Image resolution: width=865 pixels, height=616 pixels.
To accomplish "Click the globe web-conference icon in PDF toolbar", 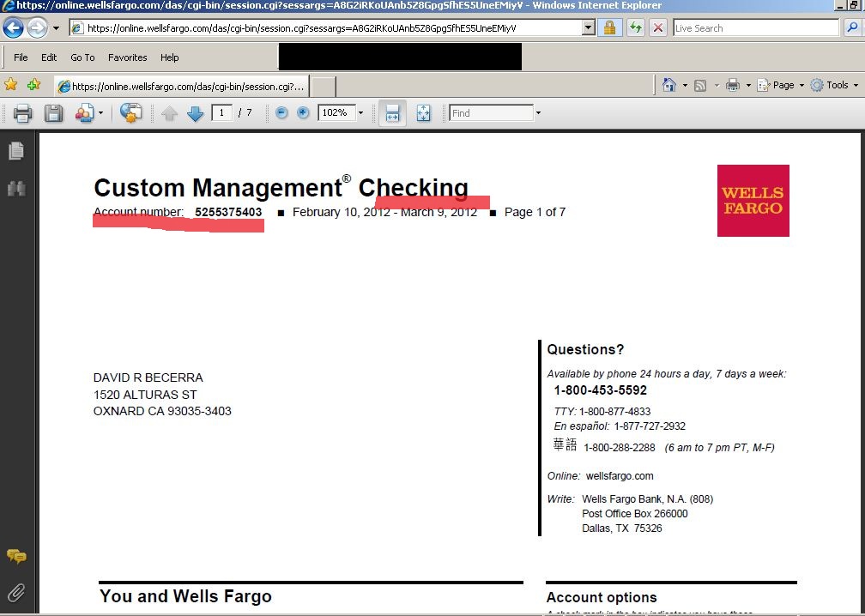I will pyautogui.click(x=130, y=112).
